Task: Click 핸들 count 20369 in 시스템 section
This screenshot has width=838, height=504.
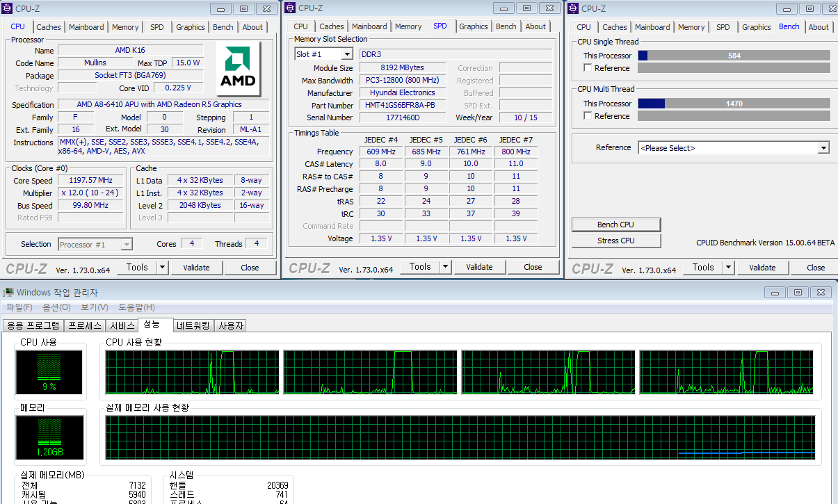Action: 277,485
